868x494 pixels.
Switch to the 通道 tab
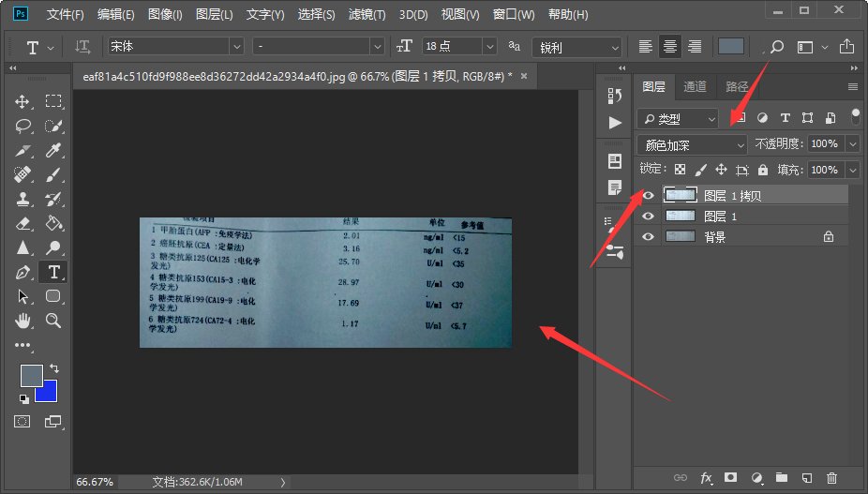(x=695, y=86)
